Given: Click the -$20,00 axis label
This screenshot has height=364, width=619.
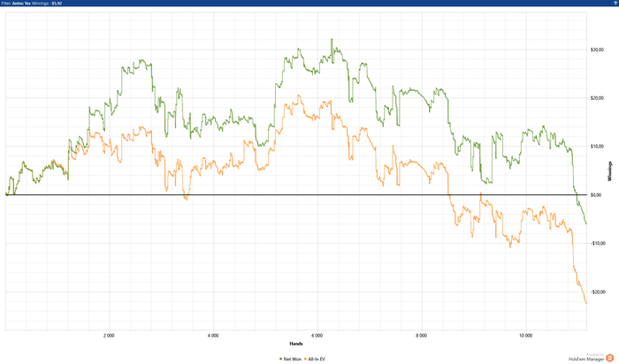Looking at the screenshot, I should click(597, 292).
